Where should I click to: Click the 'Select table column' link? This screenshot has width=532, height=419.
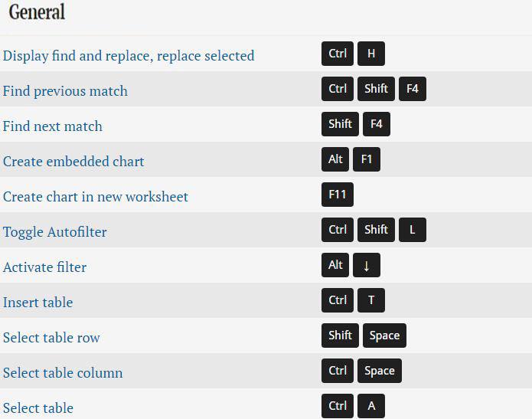63,373
